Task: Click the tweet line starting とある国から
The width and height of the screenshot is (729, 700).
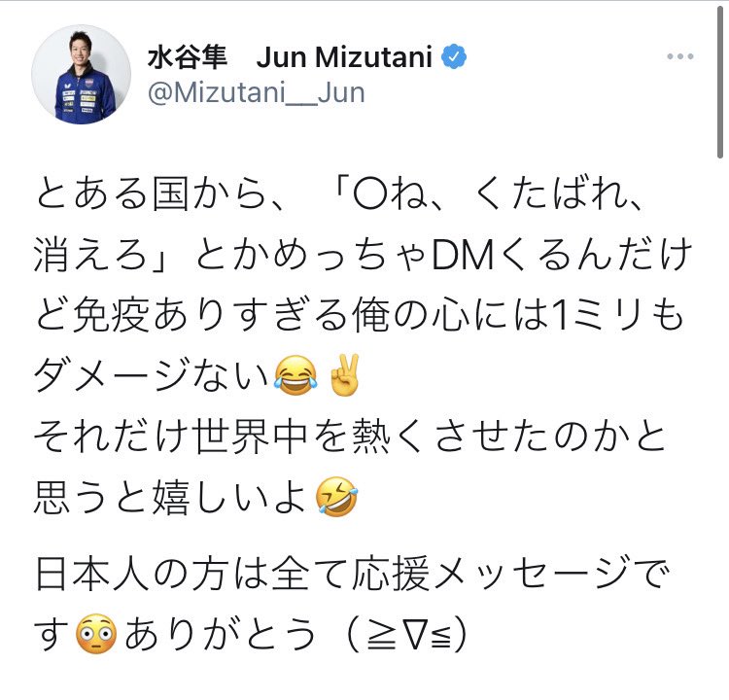Action: (340, 193)
